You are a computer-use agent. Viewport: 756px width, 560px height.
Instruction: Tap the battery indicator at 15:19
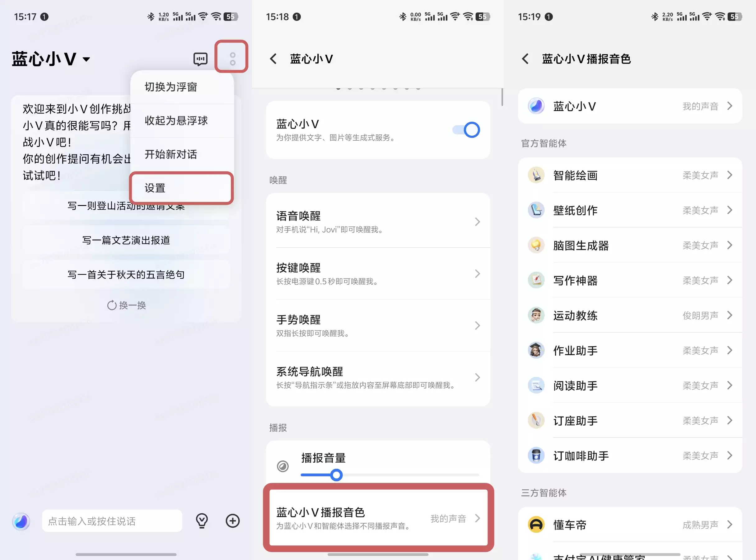click(735, 16)
